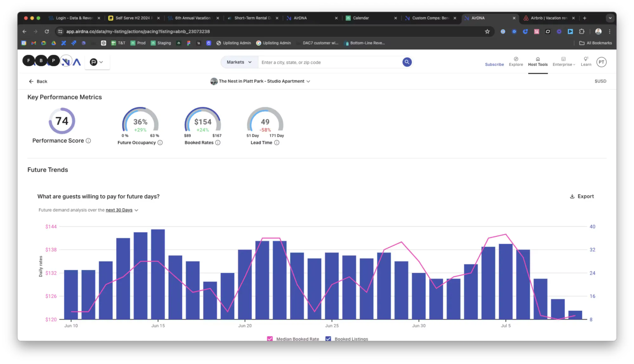Change the next 30 Days range dropdown
634x364 pixels.
tap(122, 210)
